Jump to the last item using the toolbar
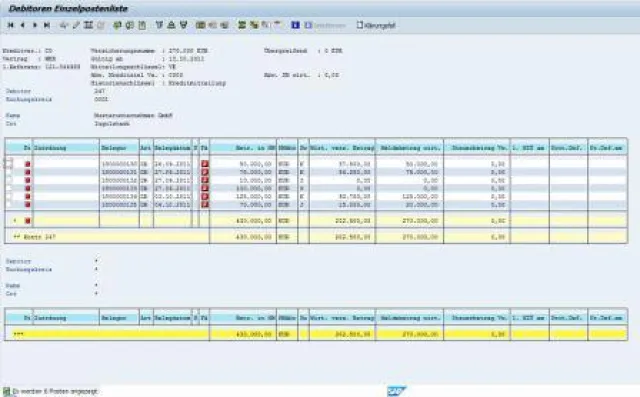 point(47,25)
